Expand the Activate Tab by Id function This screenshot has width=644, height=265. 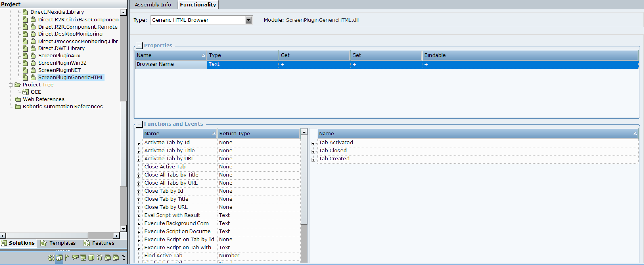[138, 143]
